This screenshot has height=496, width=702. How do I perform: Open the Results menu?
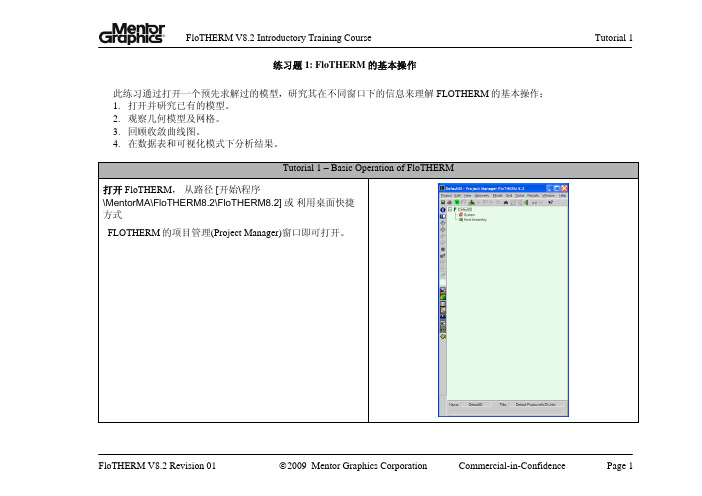[x=533, y=196]
